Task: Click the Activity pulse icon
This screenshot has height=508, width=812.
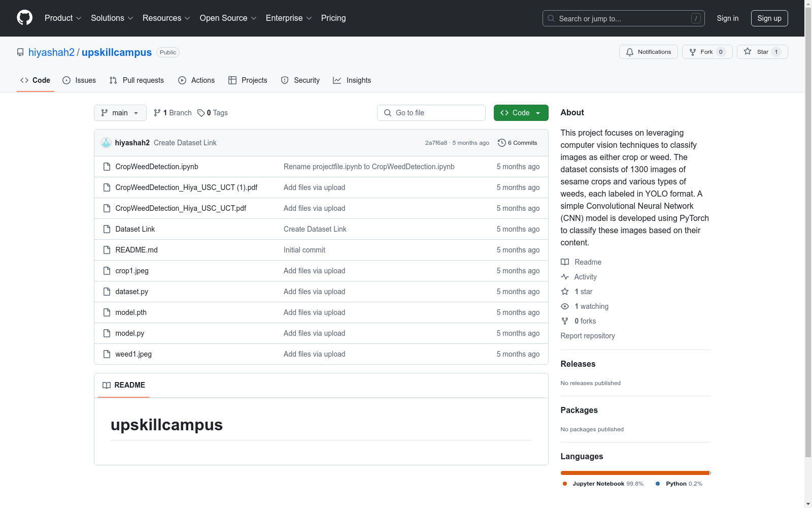Action: 565,277
